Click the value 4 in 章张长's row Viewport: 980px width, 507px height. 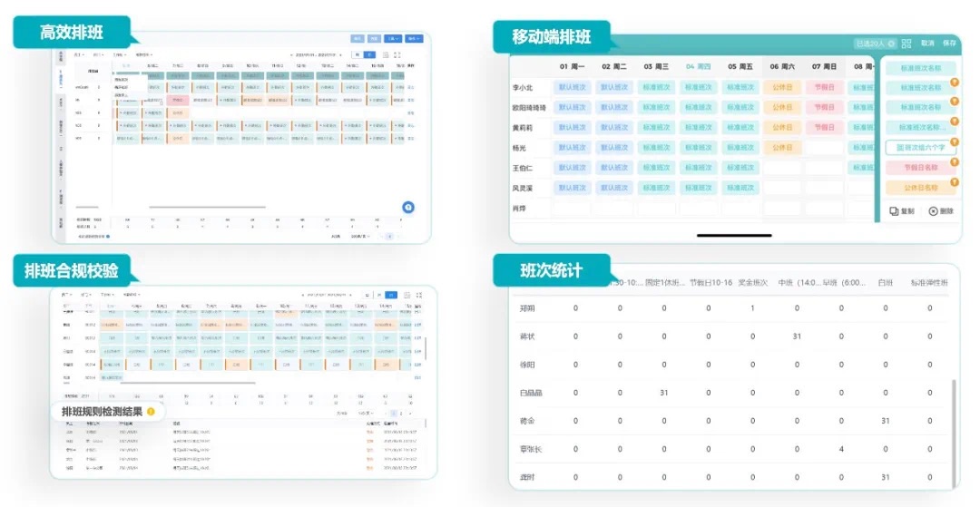click(841, 449)
